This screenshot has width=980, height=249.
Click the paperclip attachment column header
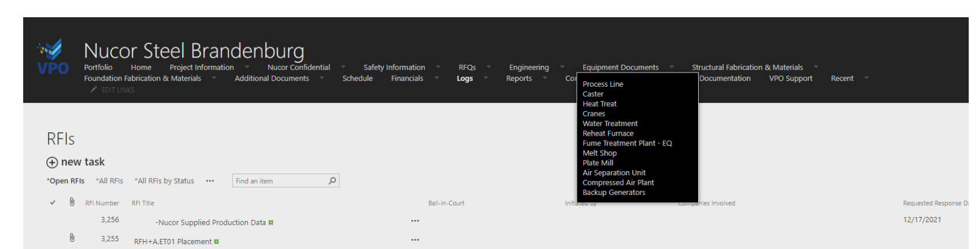coord(72,202)
